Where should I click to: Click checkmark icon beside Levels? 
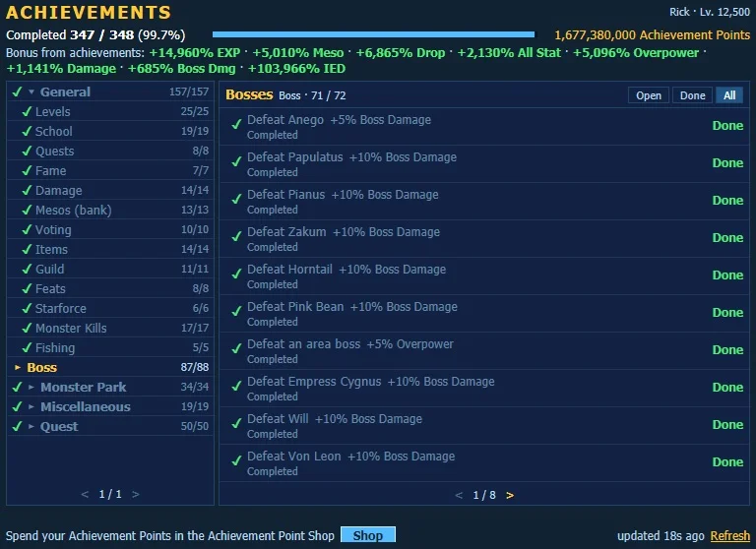pos(27,111)
